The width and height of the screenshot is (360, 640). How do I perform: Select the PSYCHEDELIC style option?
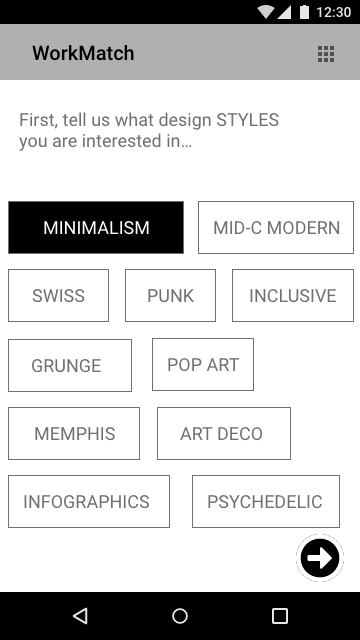(266, 502)
